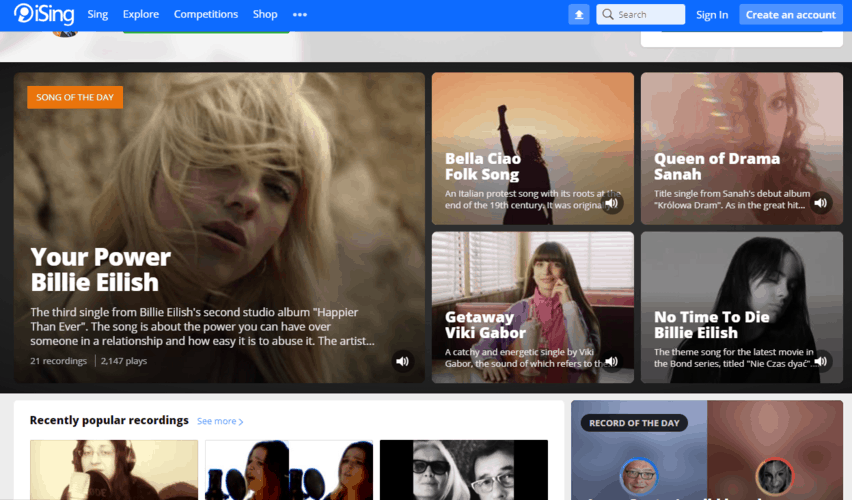The image size is (852, 500).
Task: Click the '21 recordings' text
Action: pyautogui.click(x=59, y=361)
